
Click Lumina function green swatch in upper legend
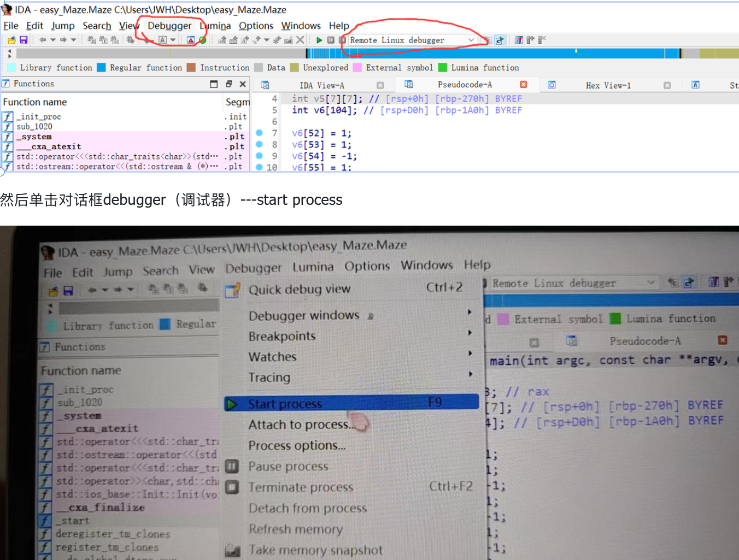[x=443, y=67]
